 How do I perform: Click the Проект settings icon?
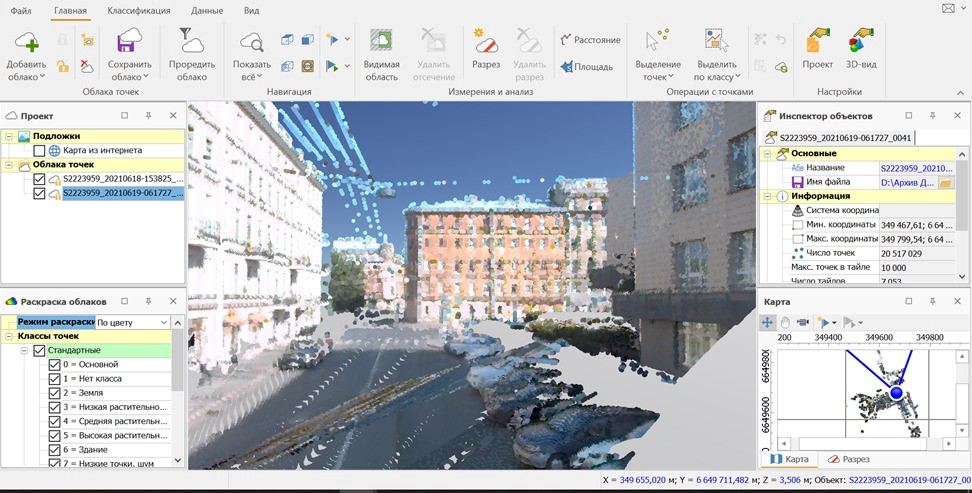coord(817,43)
